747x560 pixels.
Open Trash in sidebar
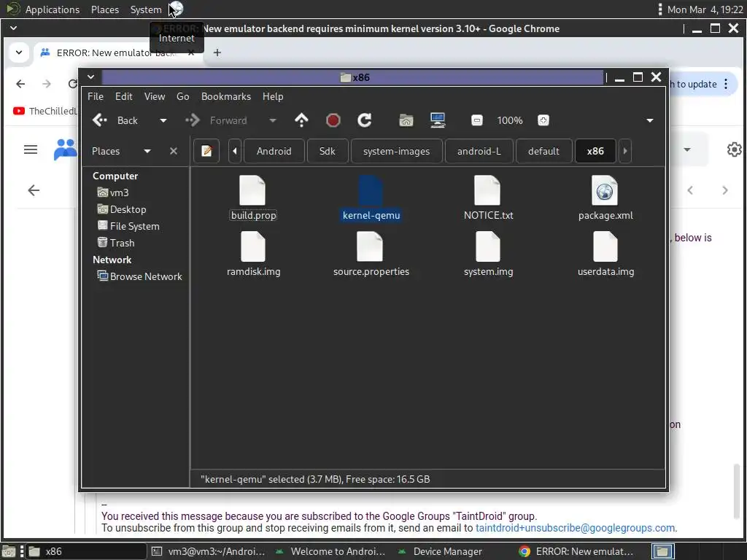pos(116,243)
